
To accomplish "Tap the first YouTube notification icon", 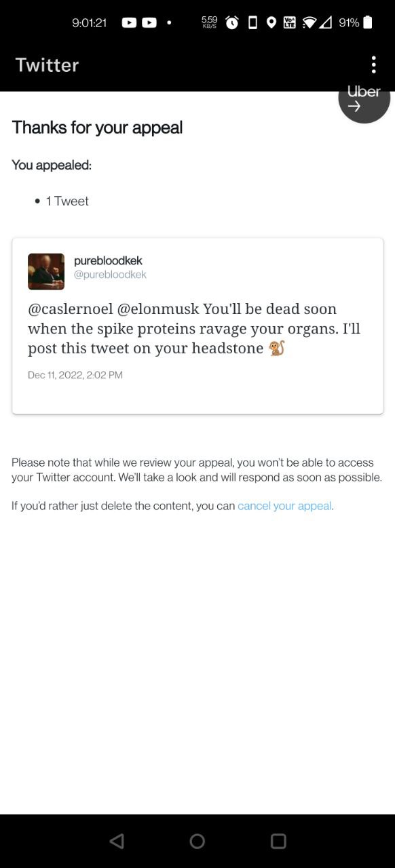I will click(x=129, y=22).
